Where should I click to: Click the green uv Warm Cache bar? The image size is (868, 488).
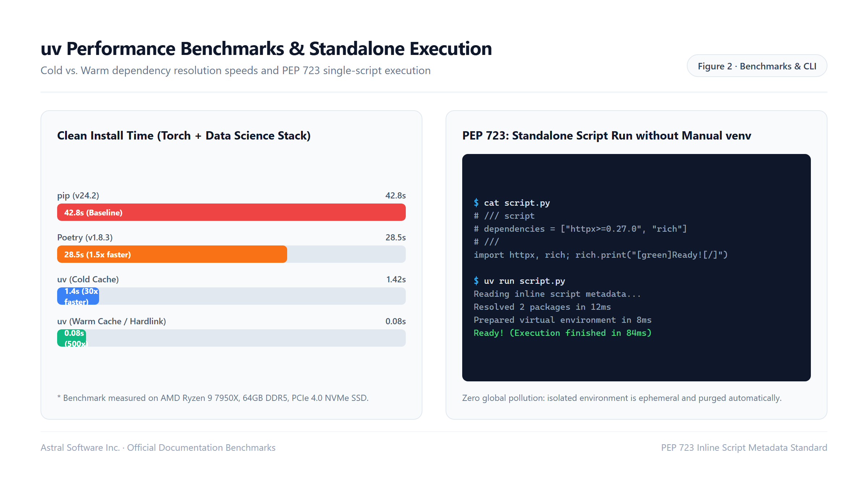click(x=72, y=338)
